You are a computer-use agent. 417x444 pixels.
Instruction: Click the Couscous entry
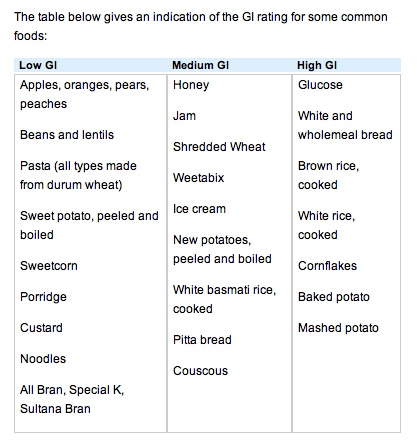coord(200,371)
